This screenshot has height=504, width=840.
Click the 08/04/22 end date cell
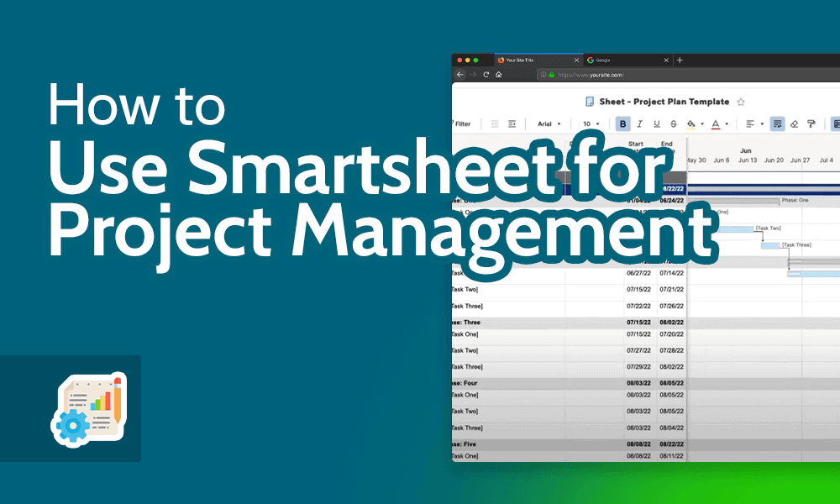point(672,428)
